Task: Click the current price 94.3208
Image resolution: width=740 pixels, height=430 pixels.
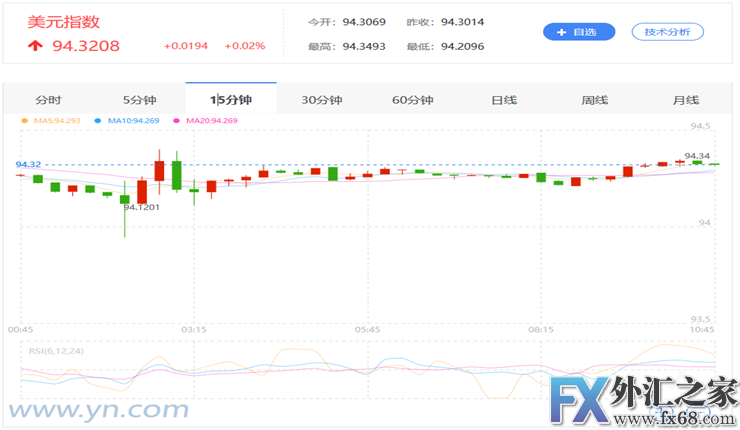Action: click(x=86, y=46)
